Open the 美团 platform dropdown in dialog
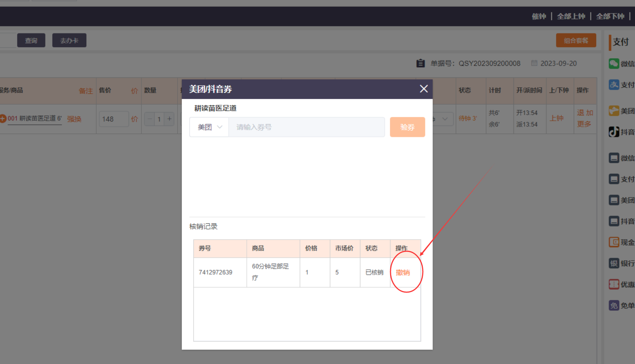This screenshot has width=635, height=364. [x=210, y=127]
